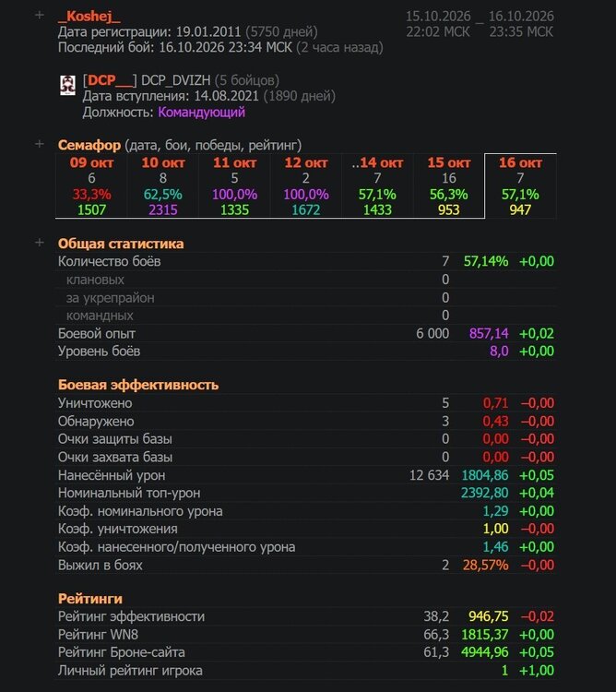Select the 10 окт semaphore cell
The width and height of the screenshot is (616, 692).
click(x=162, y=185)
